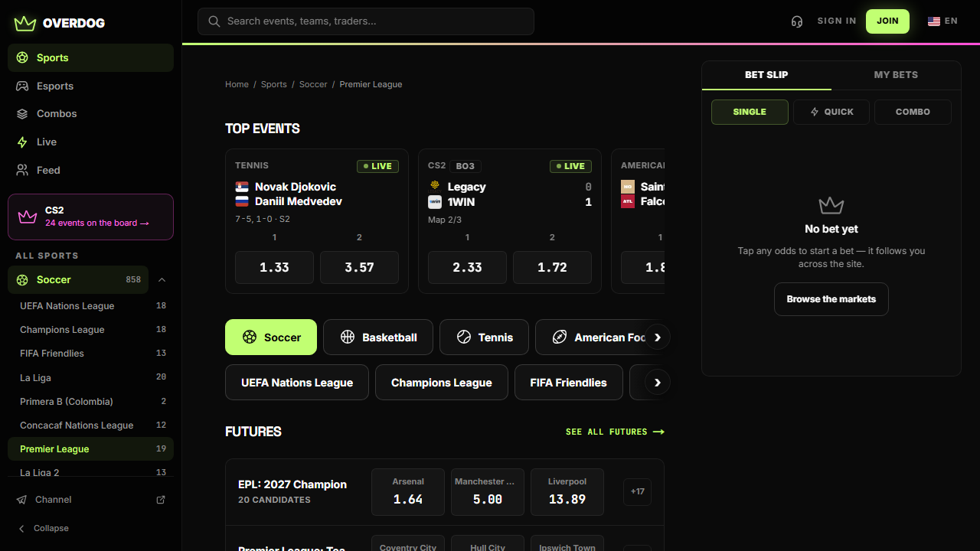Click the Overdog crown logo
980x551 pixels.
pos(25,23)
